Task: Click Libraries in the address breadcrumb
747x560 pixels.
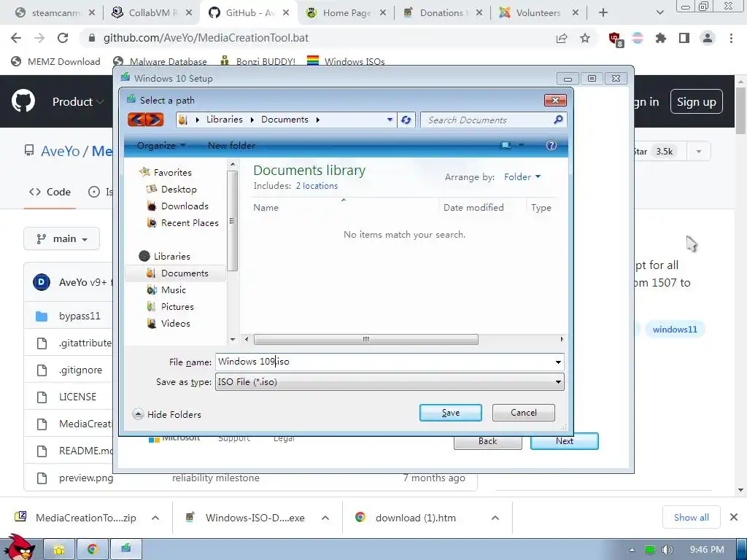Action: click(225, 120)
